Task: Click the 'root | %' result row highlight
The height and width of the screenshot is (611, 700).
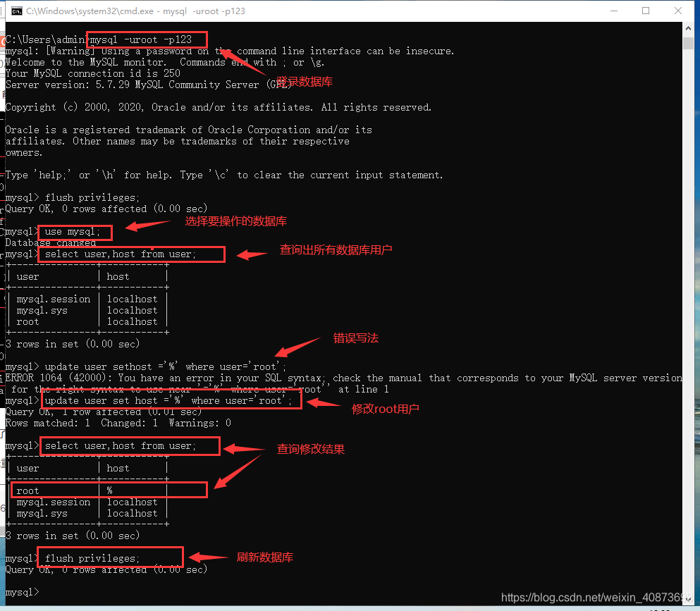Action: [x=109, y=490]
